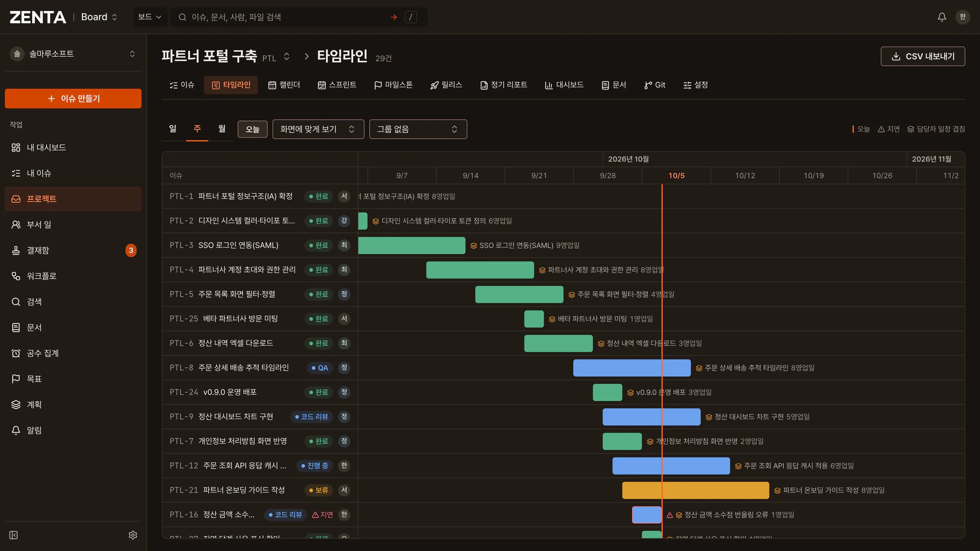980x551 pixels.
Task: Open user avatar 한 in top bar
Action: coord(962,17)
